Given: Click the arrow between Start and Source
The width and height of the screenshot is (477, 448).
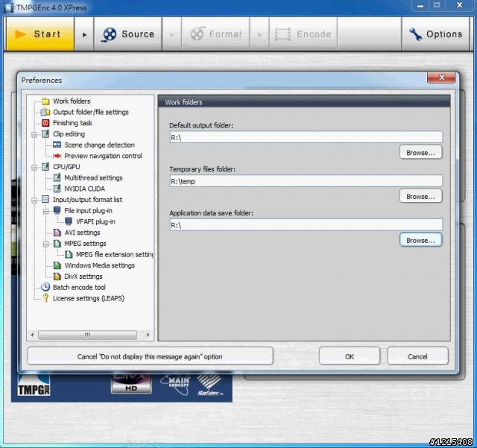Looking at the screenshot, I should tap(84, 34).
